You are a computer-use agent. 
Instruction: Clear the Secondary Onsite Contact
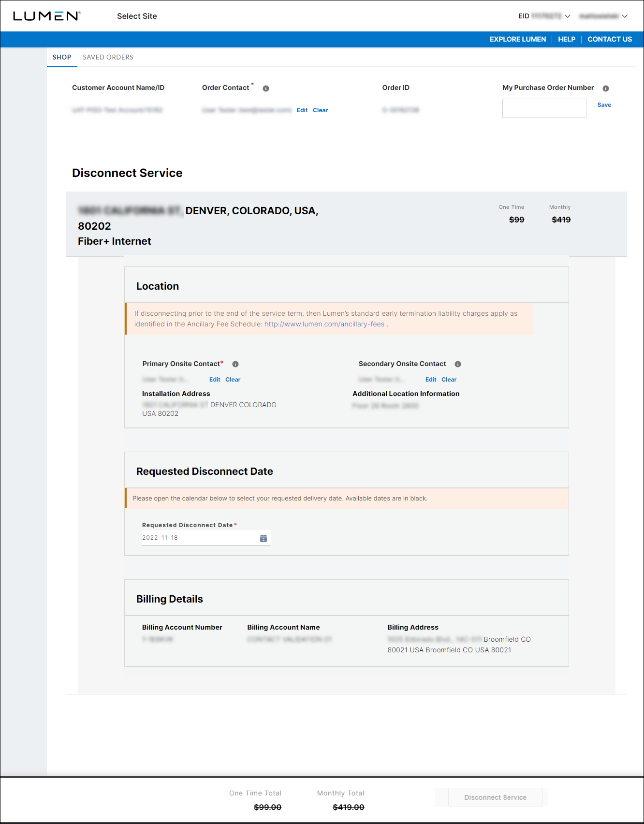coord(449,380)
